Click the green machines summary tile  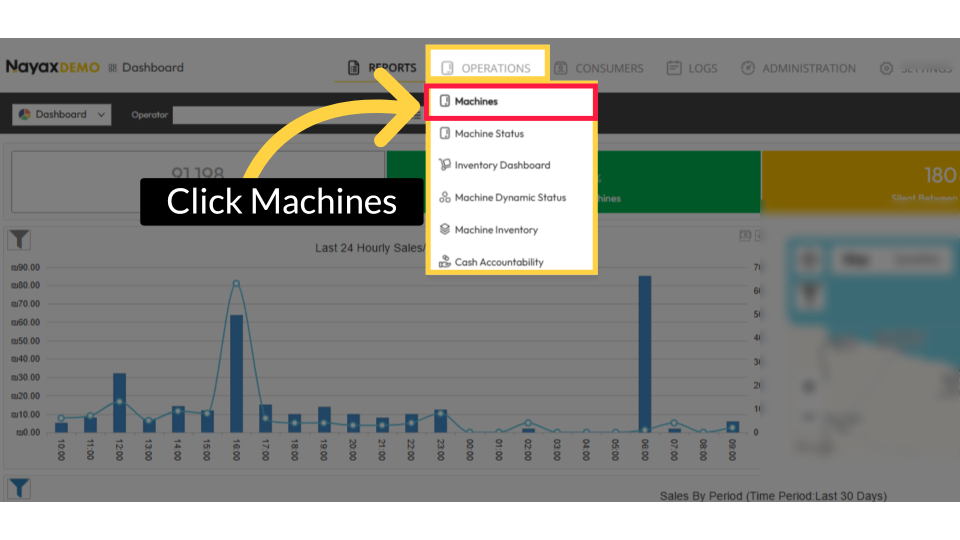pos(660,183)
